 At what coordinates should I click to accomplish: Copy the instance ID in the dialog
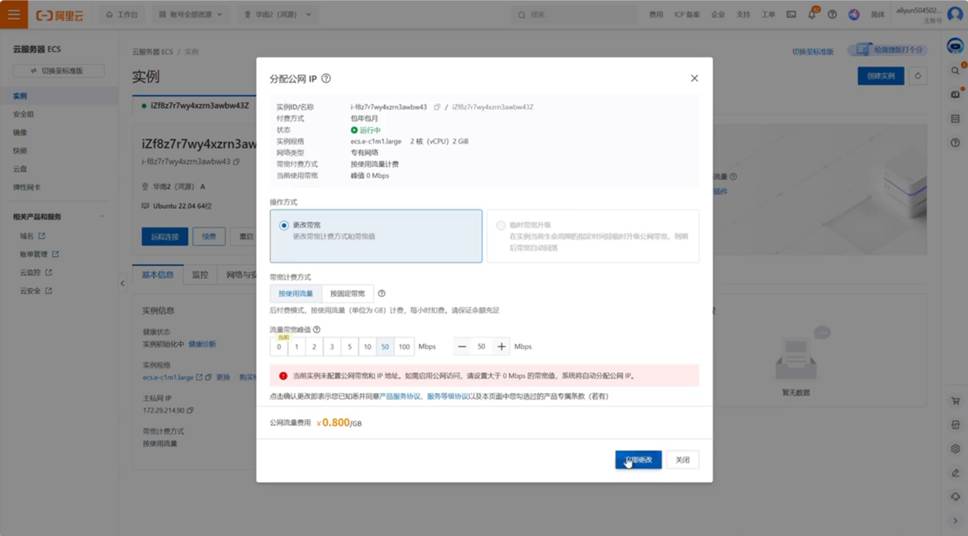(x=435, y=106)
